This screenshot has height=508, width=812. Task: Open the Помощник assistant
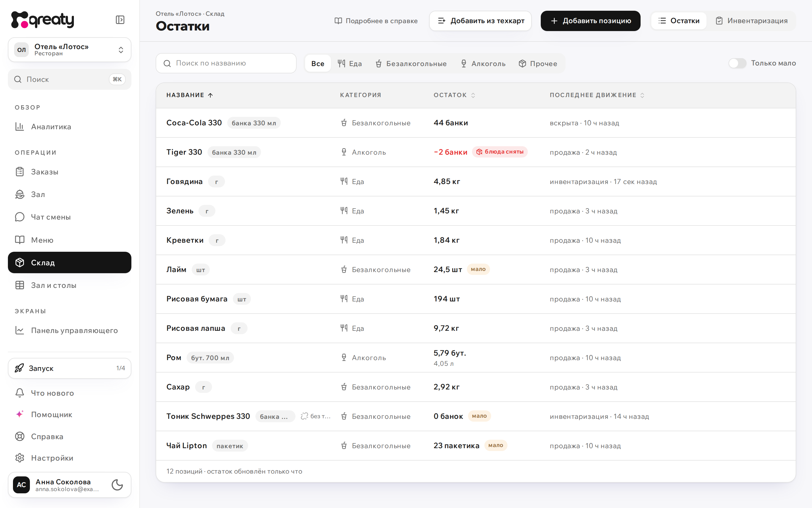pyautogui.click(x=69, y=414)
